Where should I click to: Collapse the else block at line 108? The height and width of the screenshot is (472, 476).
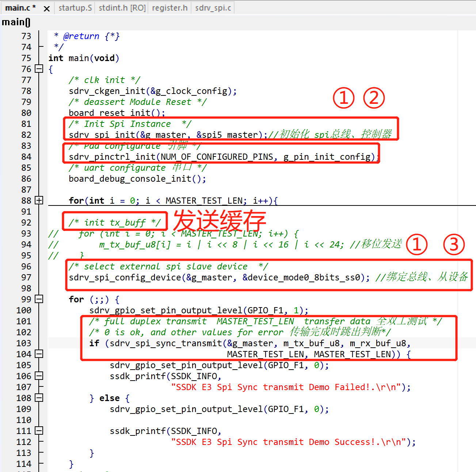pyautogui.click(x=39, y=398)
